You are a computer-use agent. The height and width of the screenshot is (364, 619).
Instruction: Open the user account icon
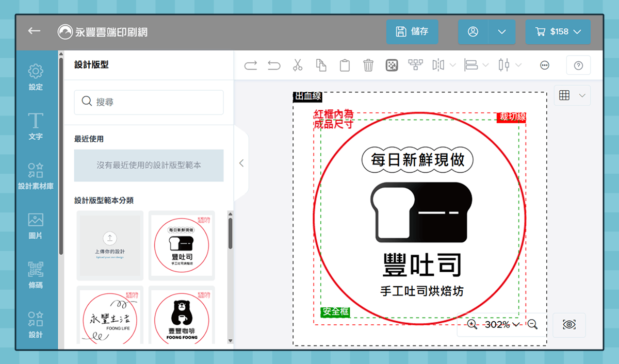(473, 31)
